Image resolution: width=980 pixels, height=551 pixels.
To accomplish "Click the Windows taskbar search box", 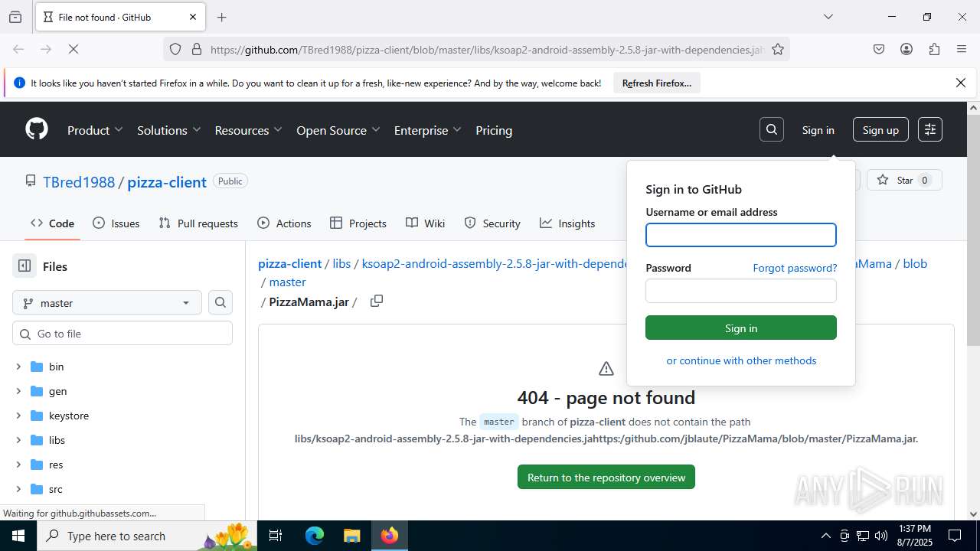I will click(147, 536).
